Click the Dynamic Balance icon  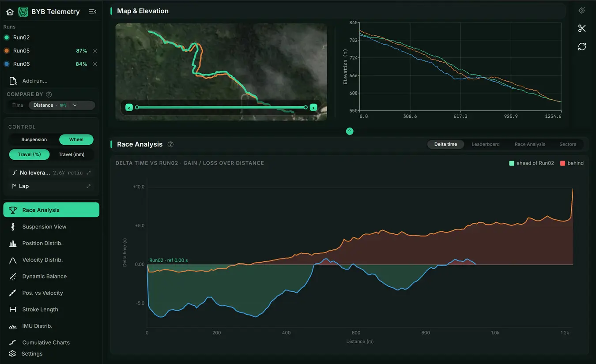[x=13, y=277]
